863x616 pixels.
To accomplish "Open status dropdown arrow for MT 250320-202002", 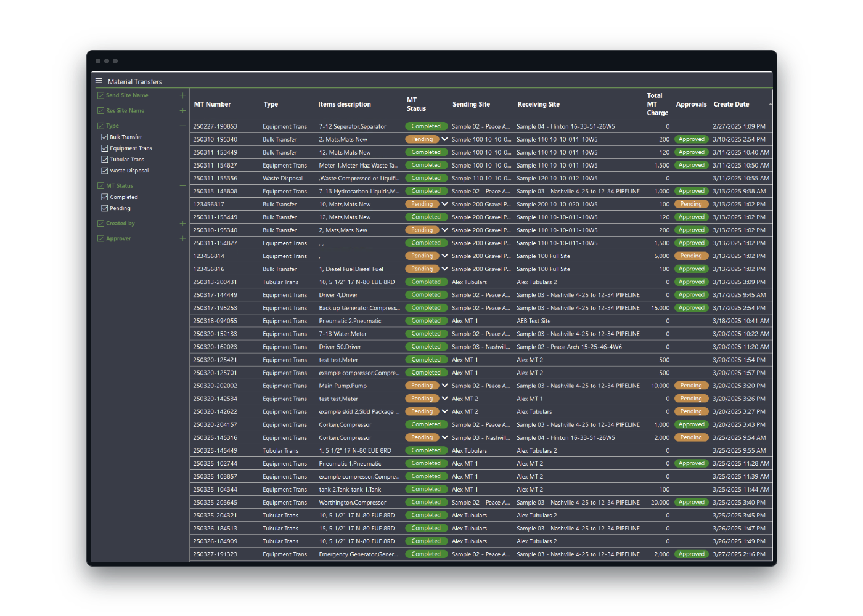I will [x=444, y=386].
